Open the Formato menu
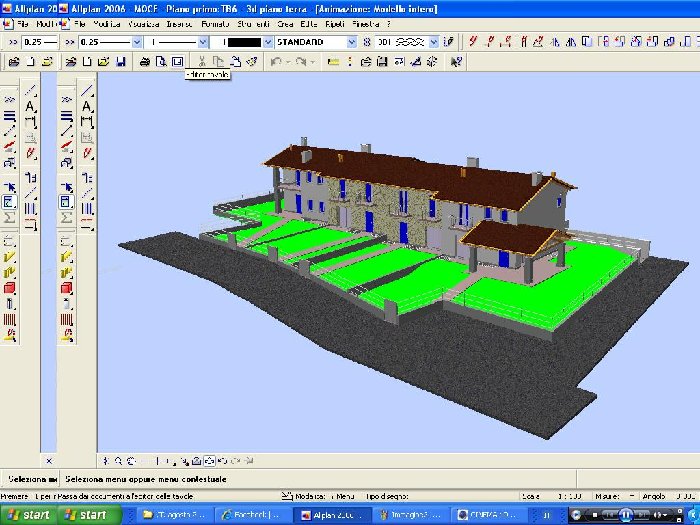This screenshot has height=525, width=700. pos(215,24)
